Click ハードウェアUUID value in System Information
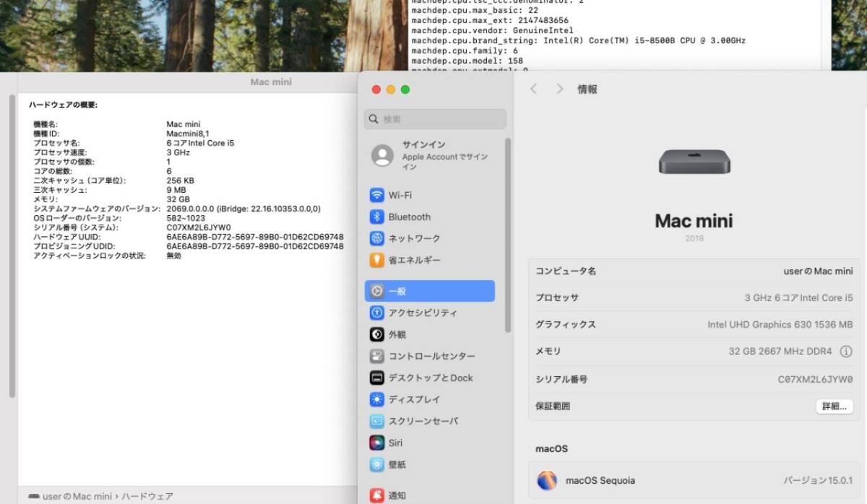This screenshot has height=504, width=867. pos(254,237)
